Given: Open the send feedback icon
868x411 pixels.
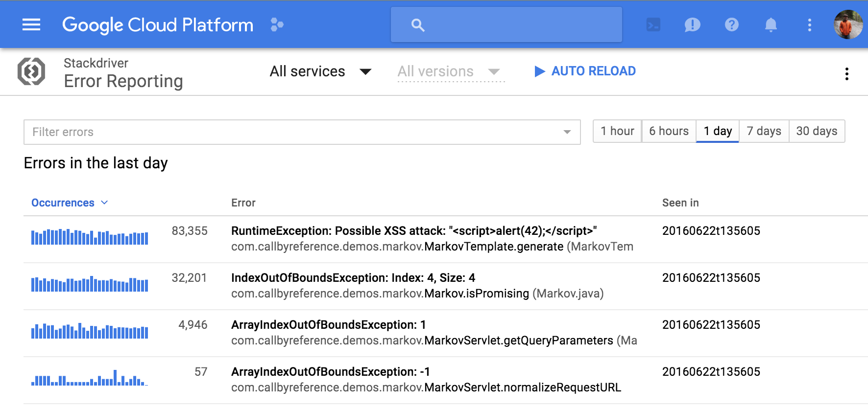Looking at the screenshot, I should click(692, 24).
